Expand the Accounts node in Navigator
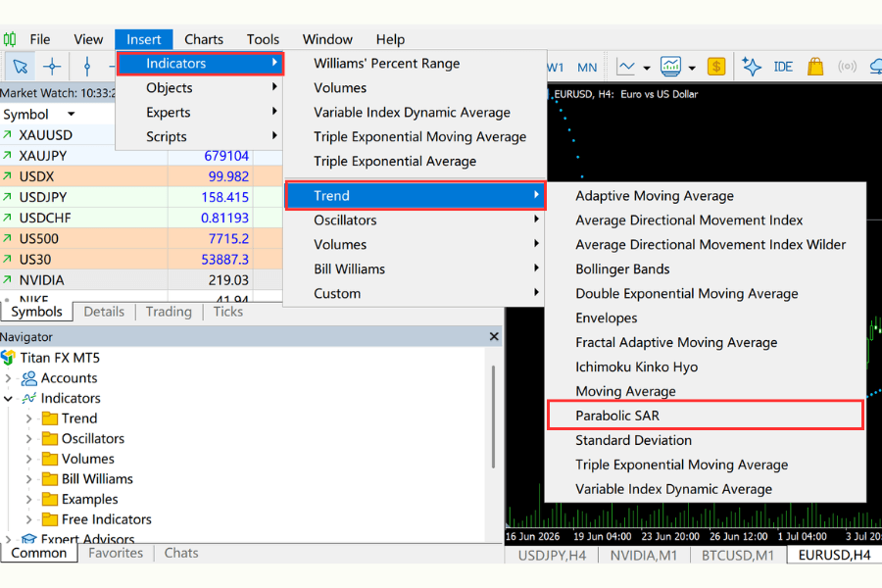The height and width of the screenshot is (588, 882). pyautogui.click(x=8, y=378)
